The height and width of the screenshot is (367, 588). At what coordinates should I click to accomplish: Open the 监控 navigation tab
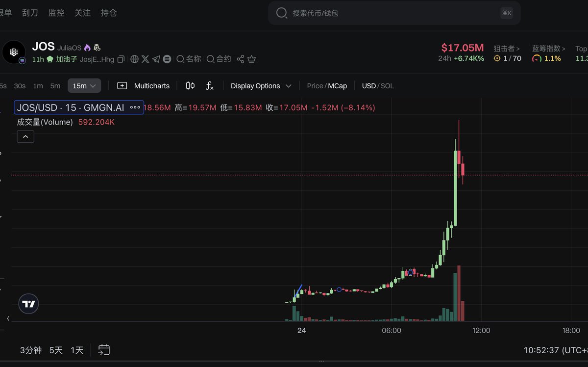pyautogui.click(x=56, y=13)
